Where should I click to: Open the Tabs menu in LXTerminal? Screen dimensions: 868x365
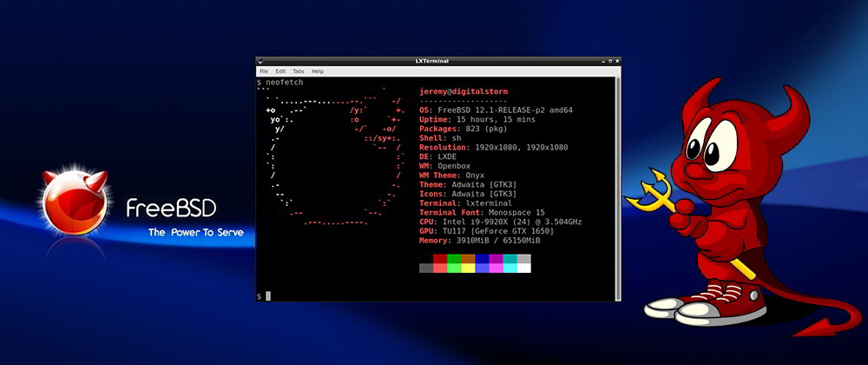[299, 71]
